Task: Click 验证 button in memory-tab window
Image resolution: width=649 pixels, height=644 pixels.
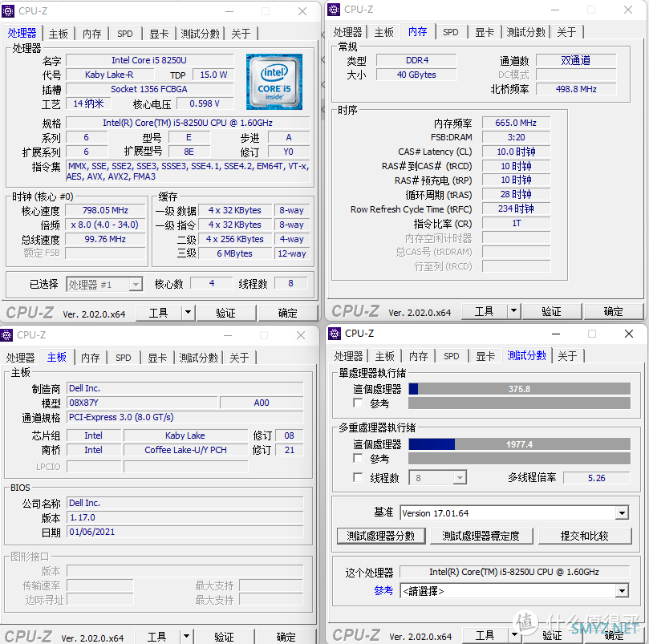Action: click(x=551, y=311)
